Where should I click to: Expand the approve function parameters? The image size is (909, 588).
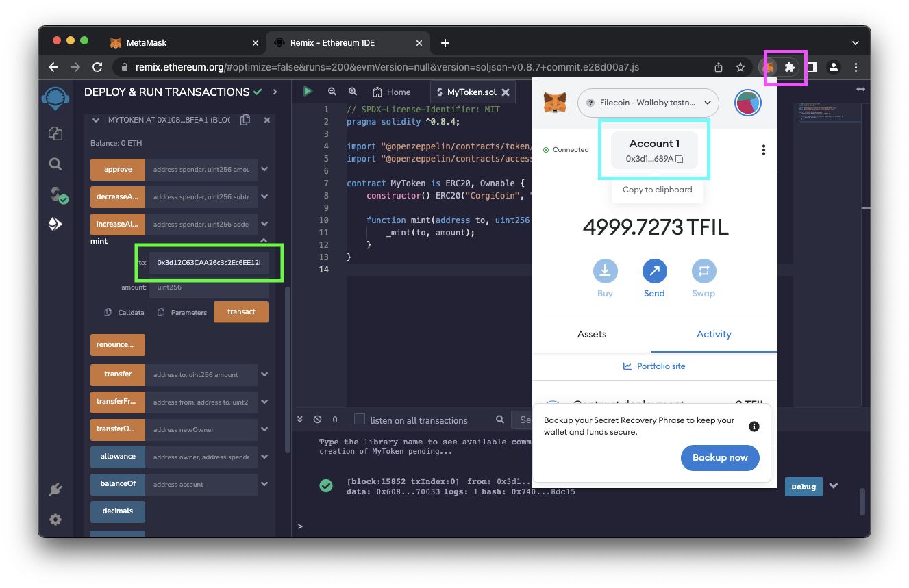pyautogui.click(x=264, y=170)
